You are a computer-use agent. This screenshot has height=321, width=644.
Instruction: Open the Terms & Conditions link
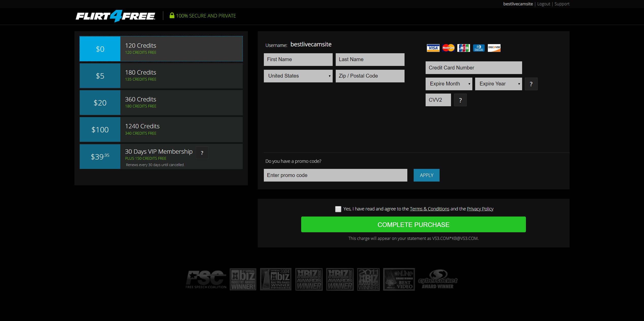(x=429, y=209)
